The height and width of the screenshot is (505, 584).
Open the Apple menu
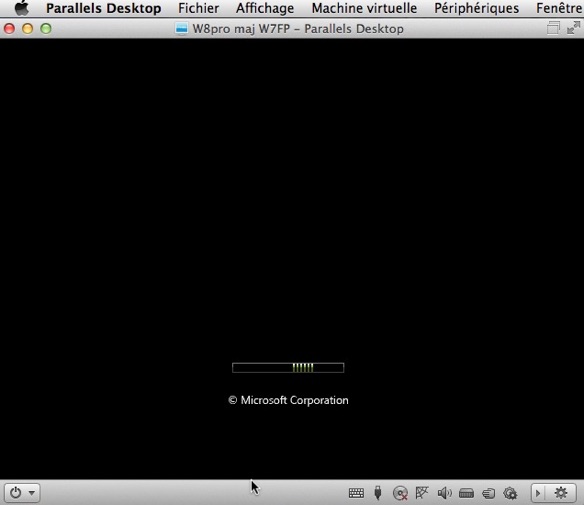(x=22, y=8)
